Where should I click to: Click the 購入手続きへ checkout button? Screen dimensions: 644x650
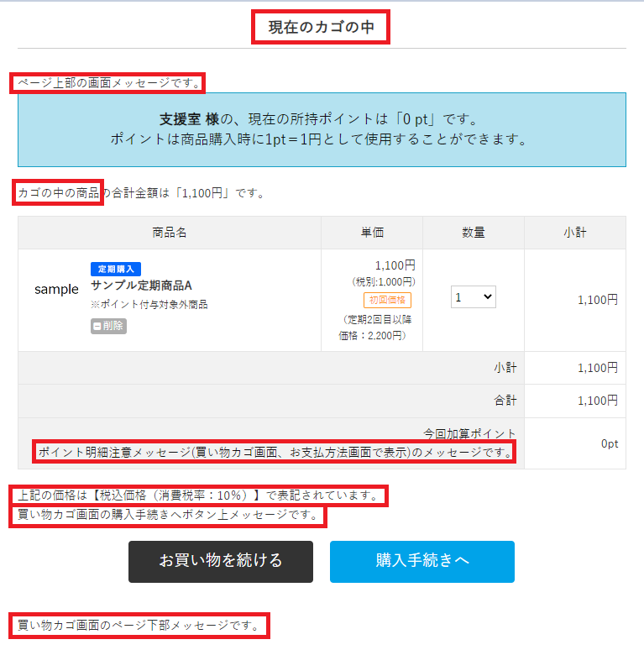pos(421,561)
